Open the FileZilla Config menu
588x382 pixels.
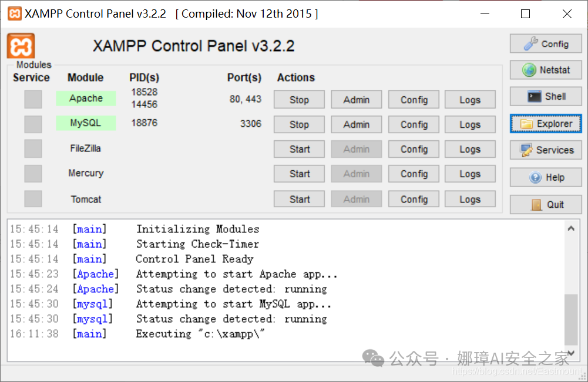coord(414,149)
